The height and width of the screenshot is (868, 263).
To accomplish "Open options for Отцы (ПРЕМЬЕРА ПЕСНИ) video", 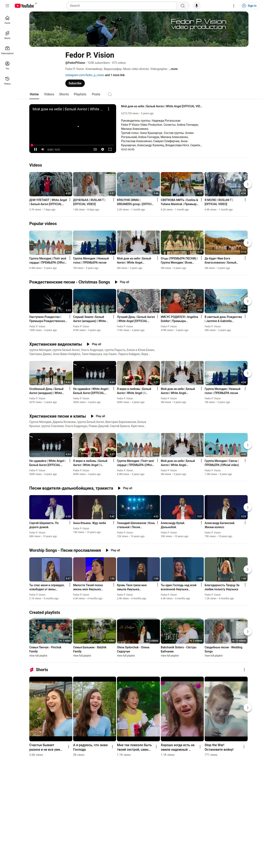I will [202, 258].
